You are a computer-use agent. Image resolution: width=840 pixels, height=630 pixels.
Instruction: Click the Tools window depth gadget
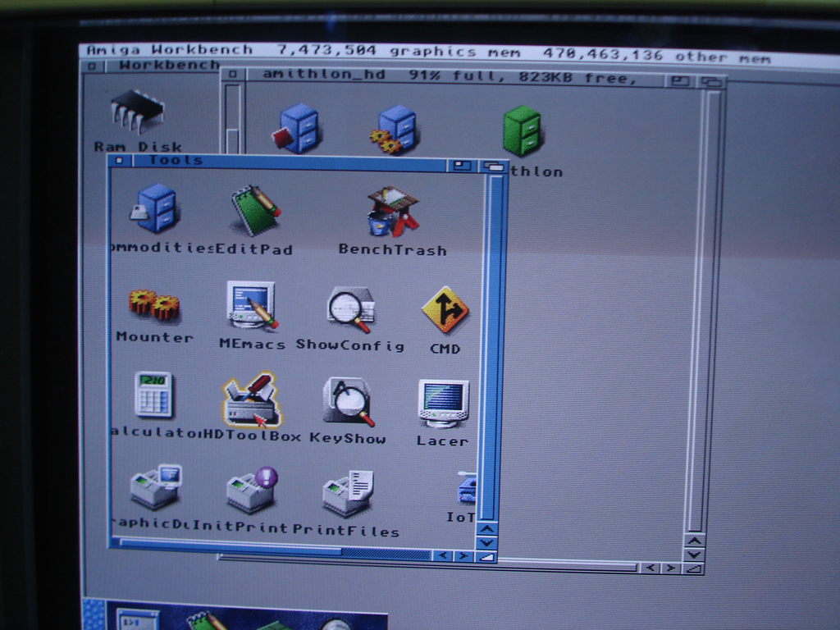coord(493,167)
